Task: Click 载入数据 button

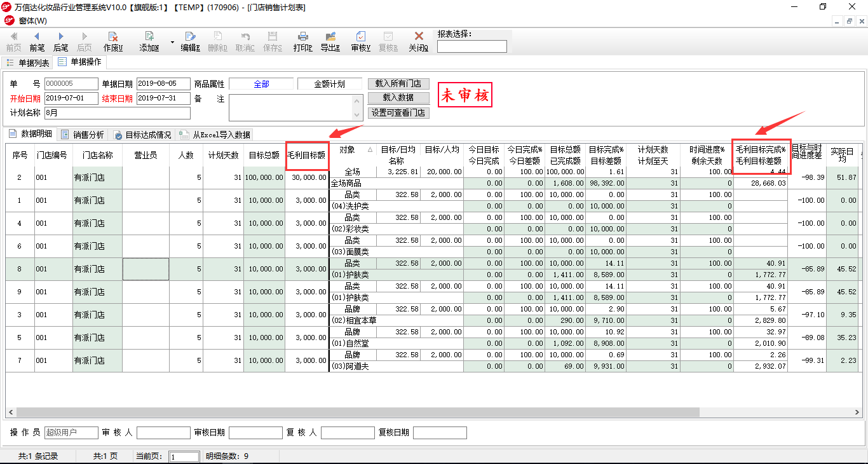Action: coord(398,98)
